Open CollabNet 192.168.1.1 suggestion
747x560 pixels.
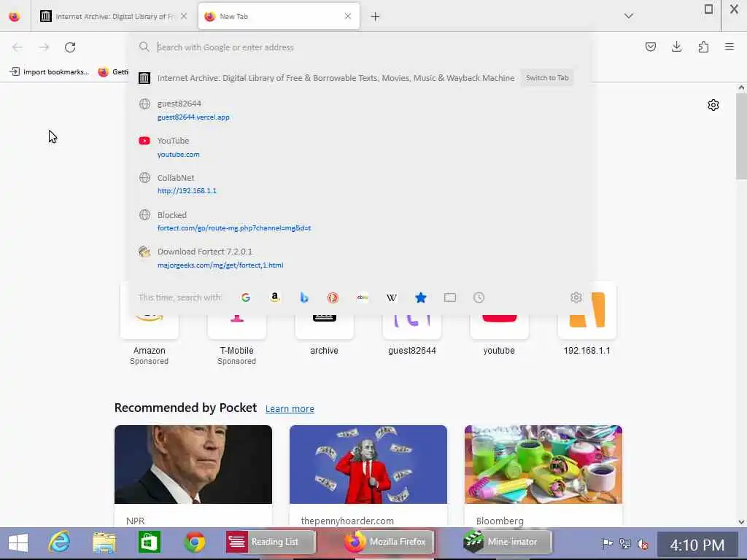click(x=360, y=184)
